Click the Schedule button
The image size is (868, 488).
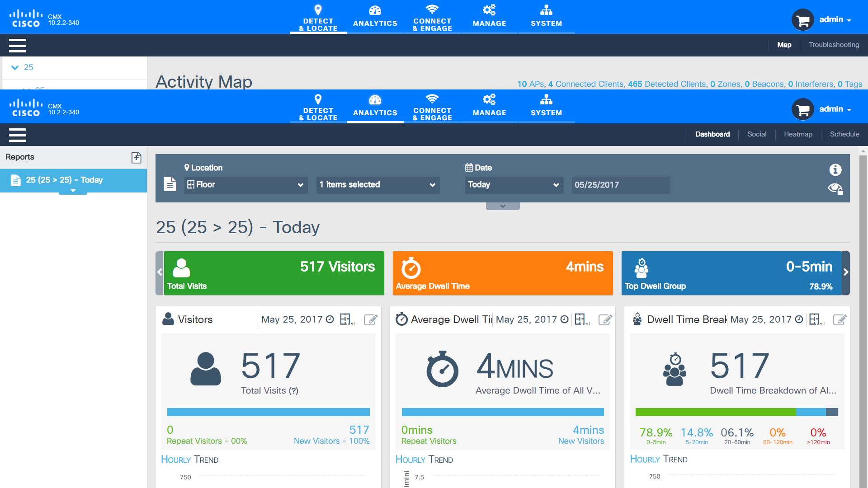coord(845,133)
